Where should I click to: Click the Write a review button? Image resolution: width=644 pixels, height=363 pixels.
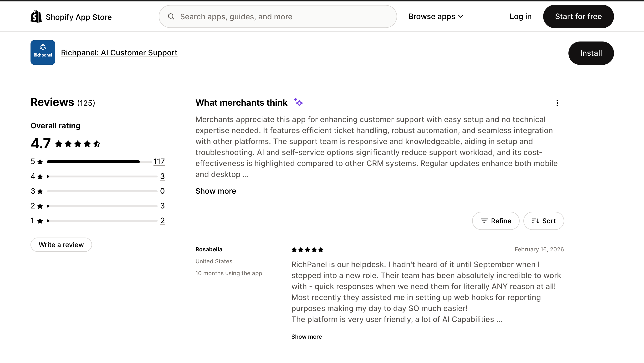coord(61,245)
